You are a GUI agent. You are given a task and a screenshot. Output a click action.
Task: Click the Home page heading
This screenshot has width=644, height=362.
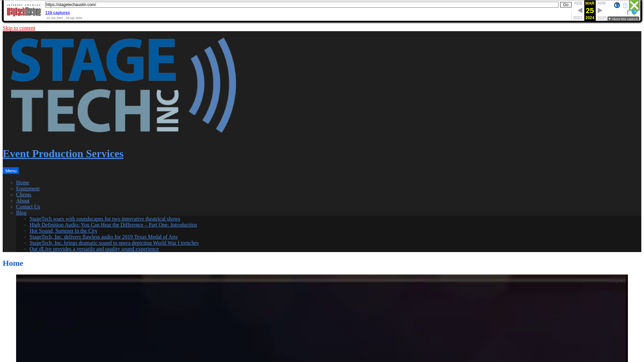(13, 263)
